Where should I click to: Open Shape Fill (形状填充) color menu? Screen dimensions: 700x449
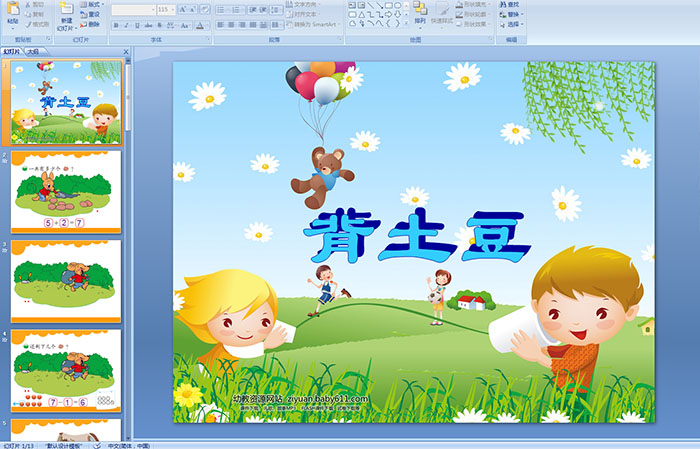[x=473, y=4]
